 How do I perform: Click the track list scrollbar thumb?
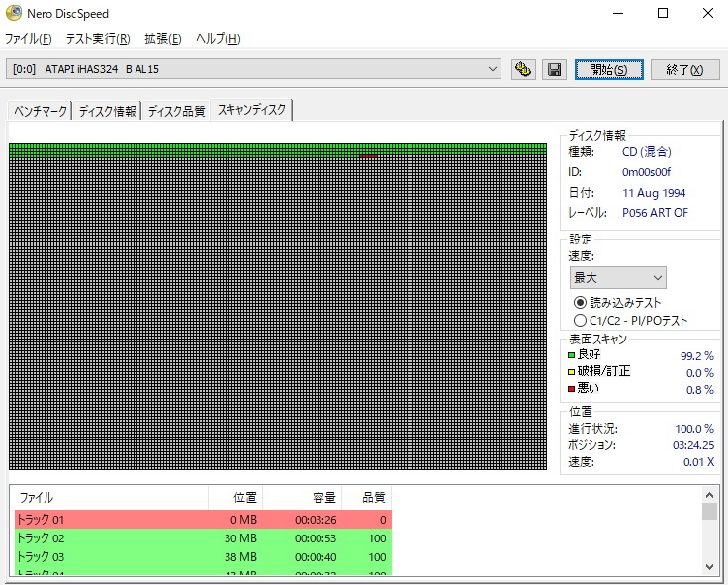click(x=709, y=512)
